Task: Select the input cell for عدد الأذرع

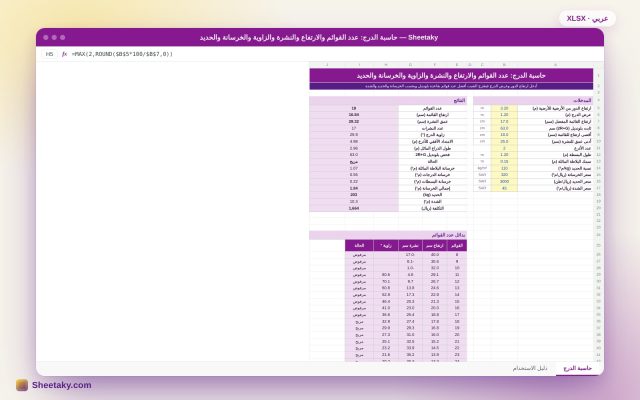Action: pyautogui.click(x=504, y=148)
